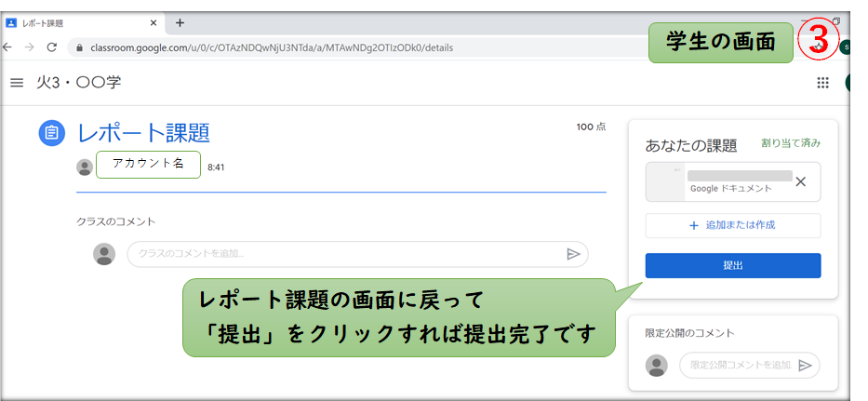Click 追加または作成 button
This screenshot has height=401, width=868.
(733, 225)
